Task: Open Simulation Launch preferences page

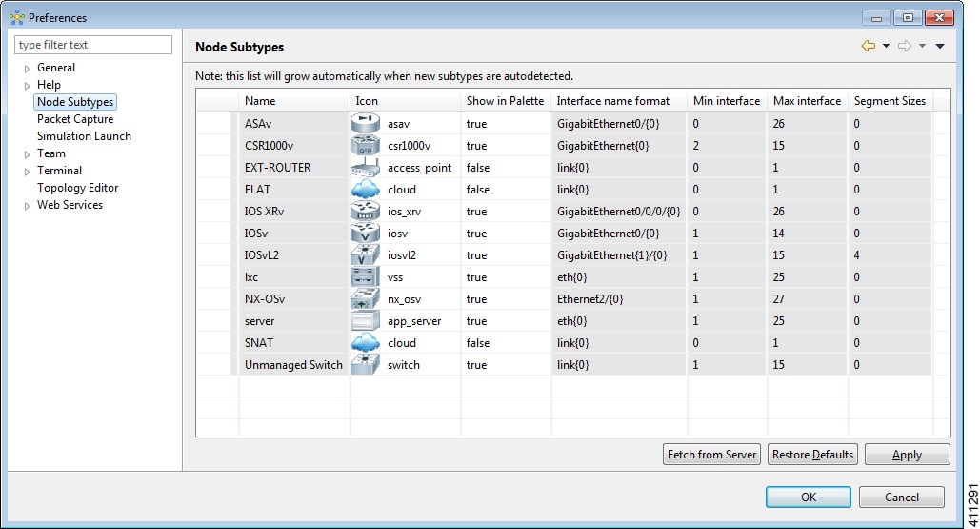Action: [x=84, y=135]
